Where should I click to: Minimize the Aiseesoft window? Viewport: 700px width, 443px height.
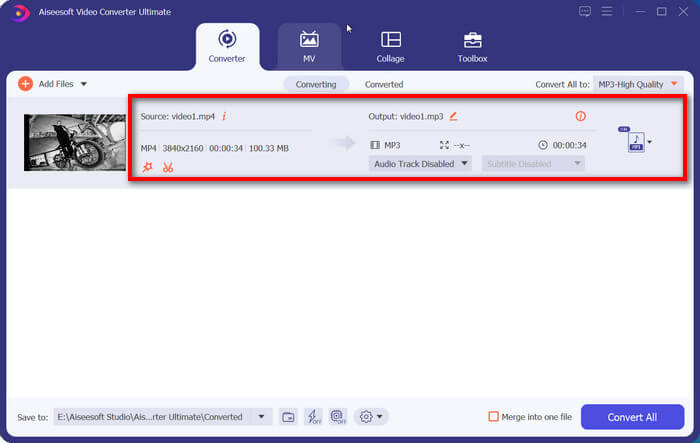click(x=641, y=12)
